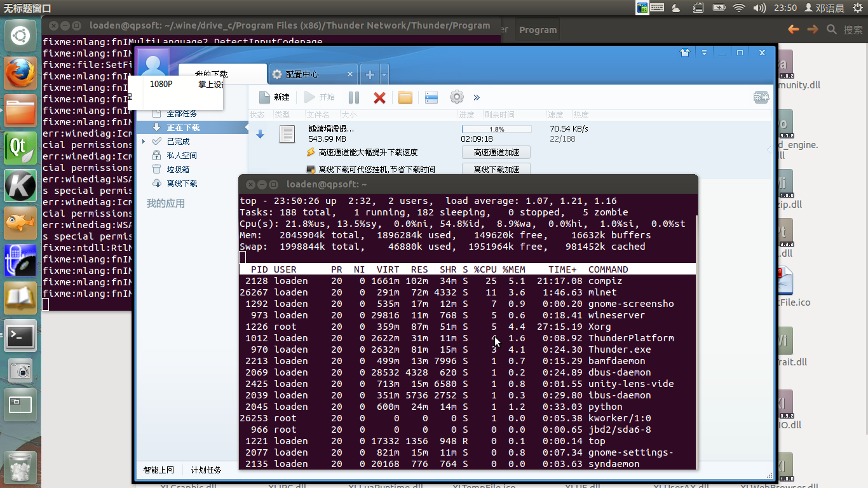Click the Xorg row in top terminal
Image resolution: width=868 pixels, height=488 pixels.
tap(467, 327)
